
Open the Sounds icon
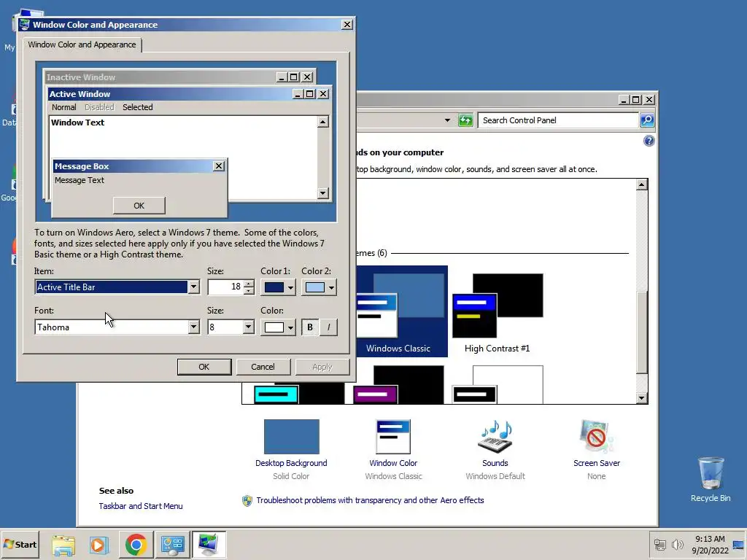click(495, 437)
